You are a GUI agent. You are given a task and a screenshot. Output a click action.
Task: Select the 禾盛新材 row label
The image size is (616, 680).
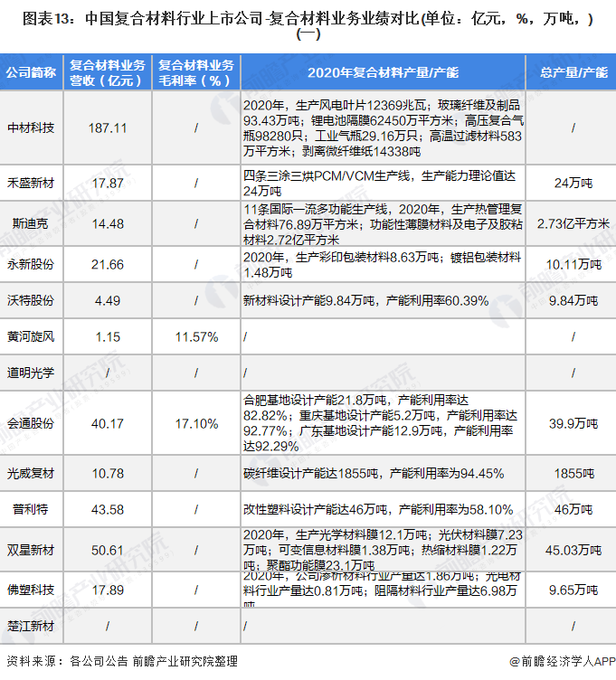pos(31,183)
